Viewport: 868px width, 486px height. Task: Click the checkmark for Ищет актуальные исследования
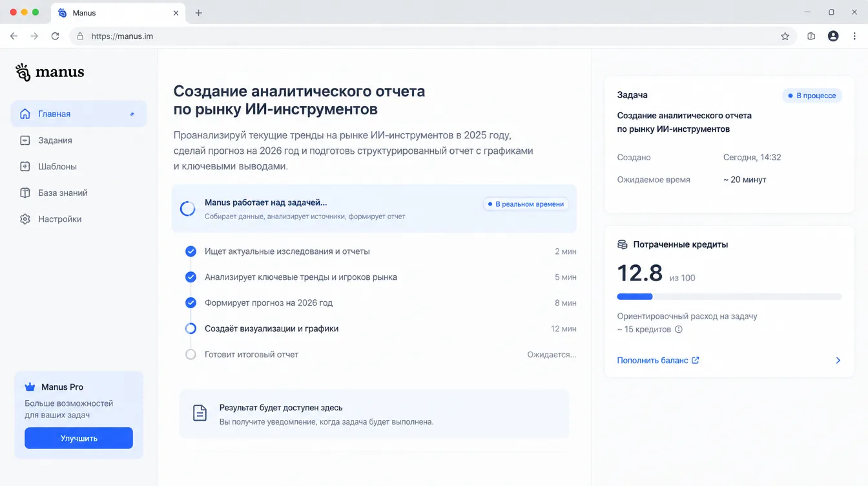pos(191,251)
